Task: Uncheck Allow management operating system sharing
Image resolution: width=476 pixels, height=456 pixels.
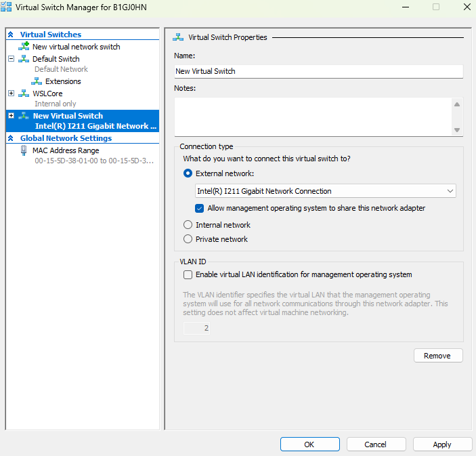Action: coord(200,208)
